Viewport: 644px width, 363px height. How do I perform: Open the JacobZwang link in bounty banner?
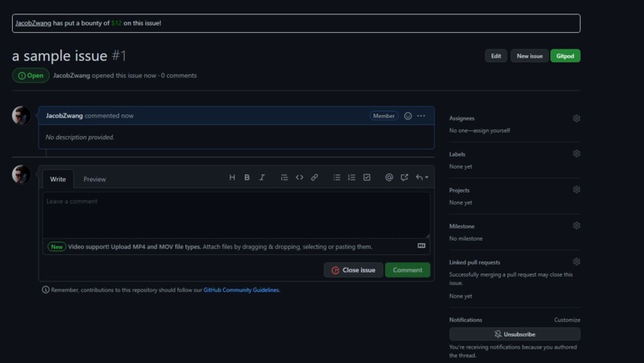click(34, 23)
